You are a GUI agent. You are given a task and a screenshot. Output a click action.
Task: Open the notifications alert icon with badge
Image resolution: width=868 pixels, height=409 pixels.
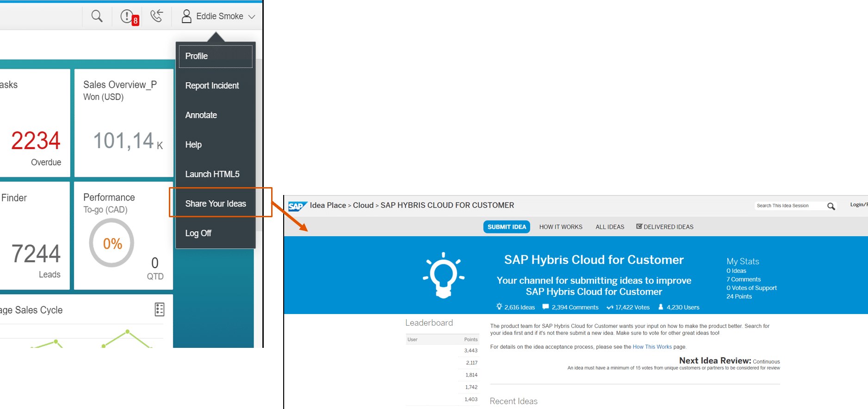[128, 17]
